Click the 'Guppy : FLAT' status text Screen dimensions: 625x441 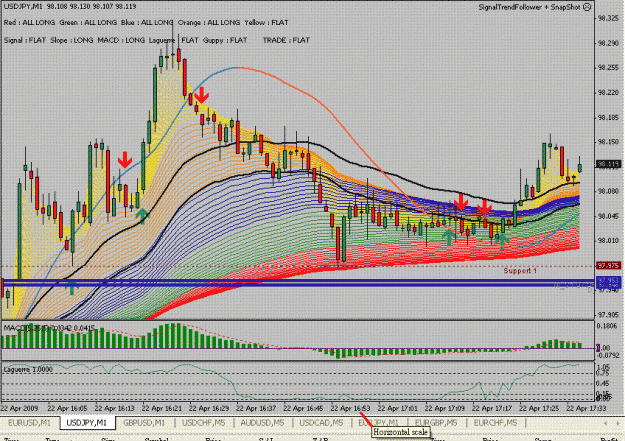[x=225, y=40]
